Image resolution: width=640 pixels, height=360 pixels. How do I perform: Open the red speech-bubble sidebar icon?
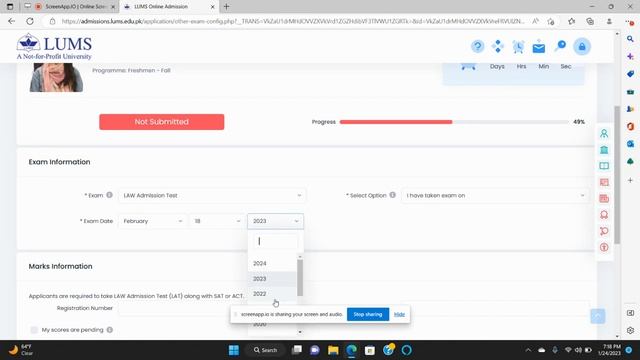click(604, 231)
